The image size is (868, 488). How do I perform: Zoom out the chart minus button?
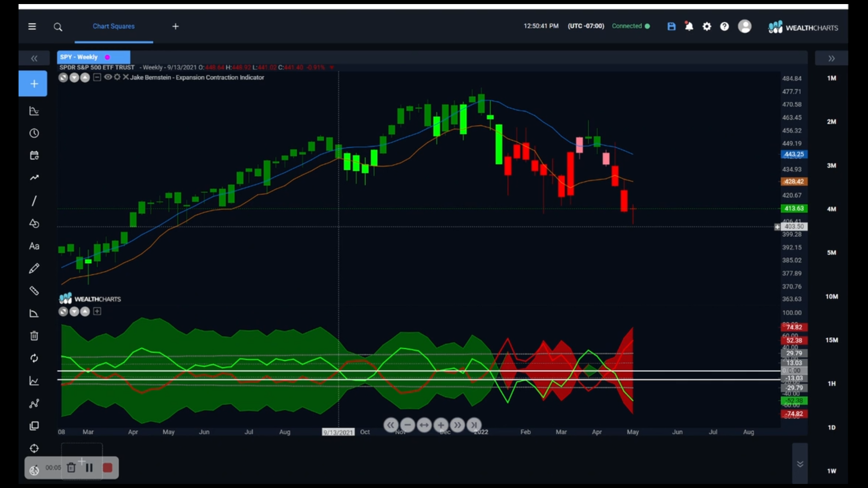point(407,425)
